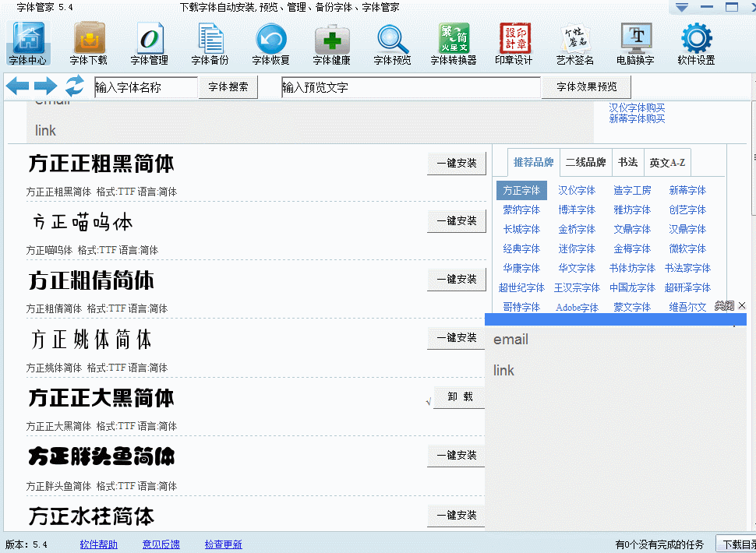Open the 字体中心 home icon

28,43
